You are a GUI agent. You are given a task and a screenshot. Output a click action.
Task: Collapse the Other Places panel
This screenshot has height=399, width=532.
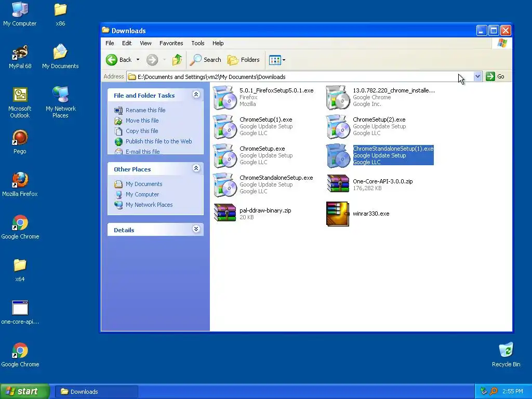(x=196, y=168)
